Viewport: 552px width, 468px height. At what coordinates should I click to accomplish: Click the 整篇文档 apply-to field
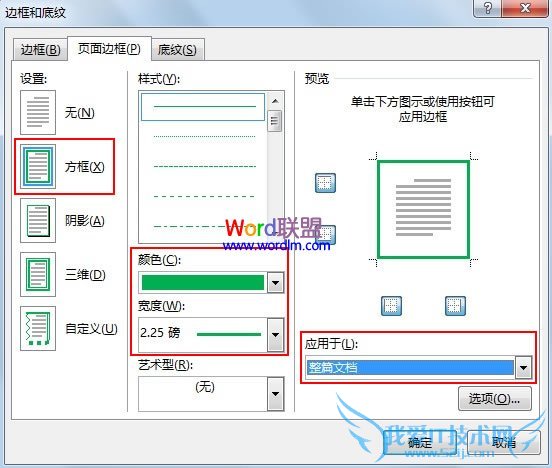(x=410, y=368)
